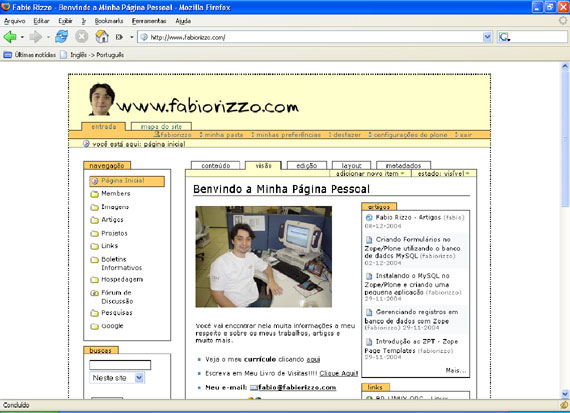Expand the address bar URL dropdown
Image resolution: width=570 pixels, height=413 pixels.
pyautogui.click(x=487, y=37)
